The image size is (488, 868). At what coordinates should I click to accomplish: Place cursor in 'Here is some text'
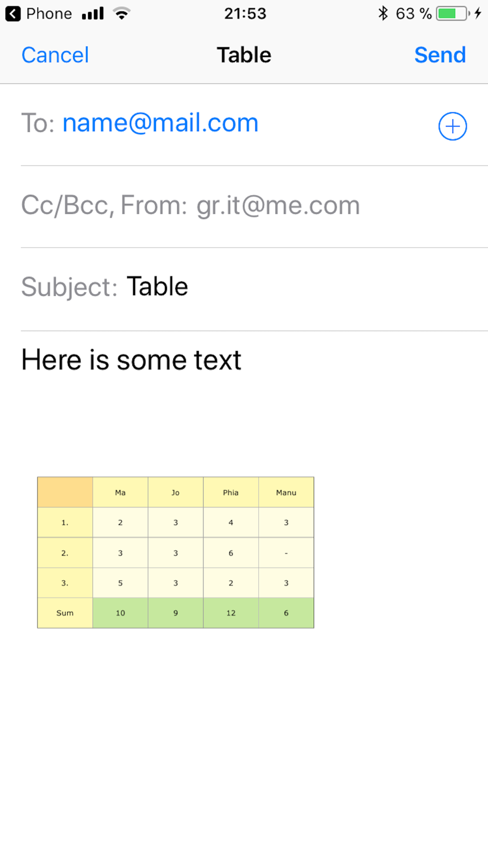pos(131,360)
